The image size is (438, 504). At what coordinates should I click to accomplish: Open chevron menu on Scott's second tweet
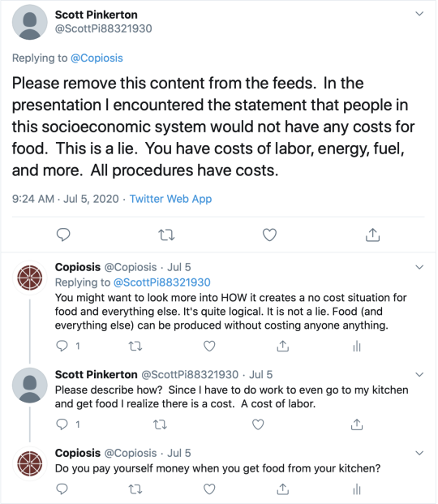click(x=419, y=374)
